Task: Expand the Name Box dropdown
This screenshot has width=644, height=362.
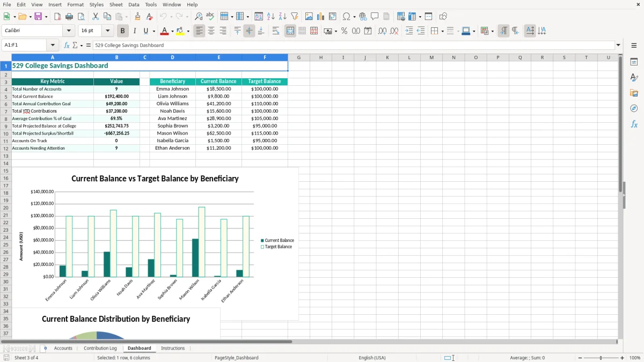Action: pyautogui.click(x=53, y=45)
